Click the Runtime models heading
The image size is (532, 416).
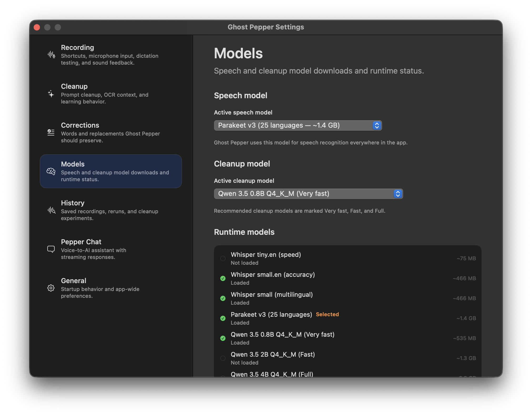[x=244, y=232]
